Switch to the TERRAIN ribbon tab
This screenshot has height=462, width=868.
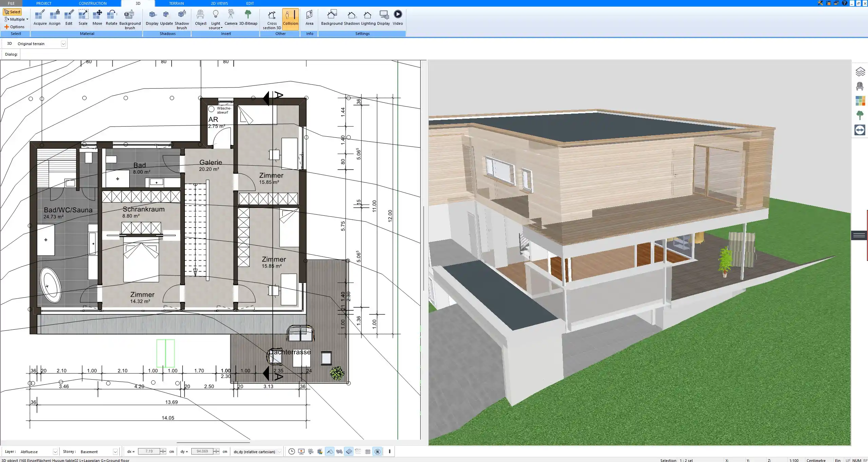coord(176,3)
